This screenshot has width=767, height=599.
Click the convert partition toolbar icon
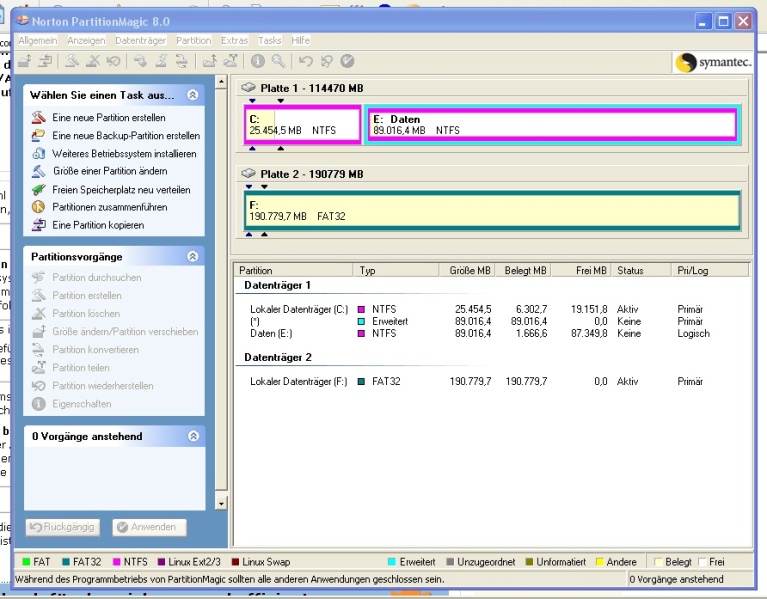181,61
